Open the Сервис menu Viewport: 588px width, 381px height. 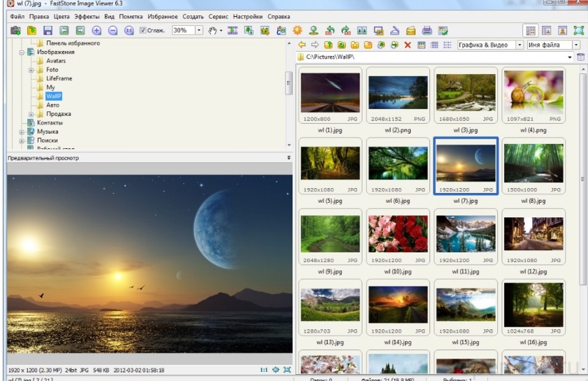pos(219,17)
